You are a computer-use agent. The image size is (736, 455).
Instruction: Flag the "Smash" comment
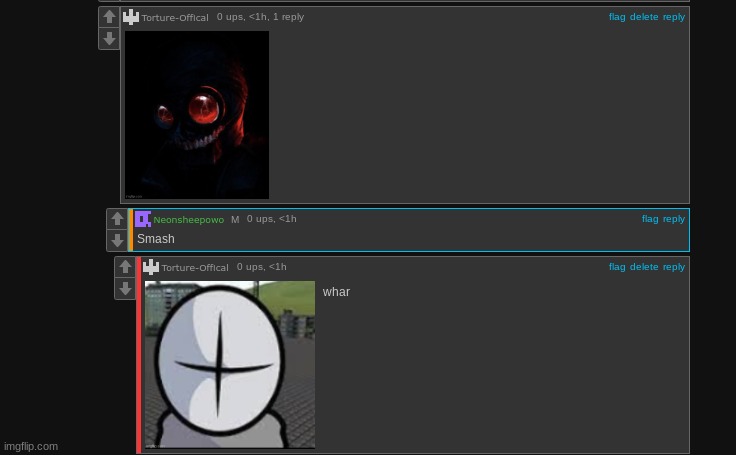650,219
